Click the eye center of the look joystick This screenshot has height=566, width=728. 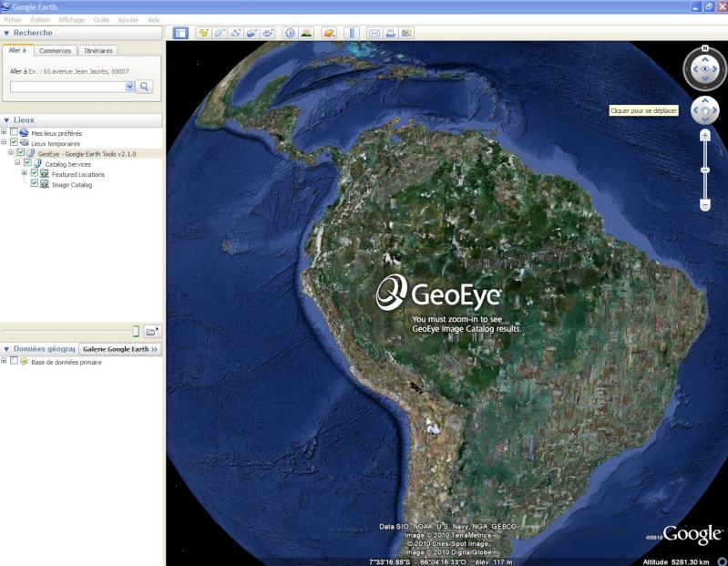tap(705, 68)
